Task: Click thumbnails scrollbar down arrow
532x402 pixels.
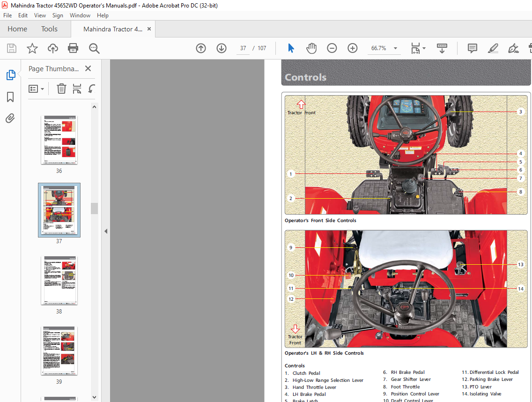Action: coord(94,397)
